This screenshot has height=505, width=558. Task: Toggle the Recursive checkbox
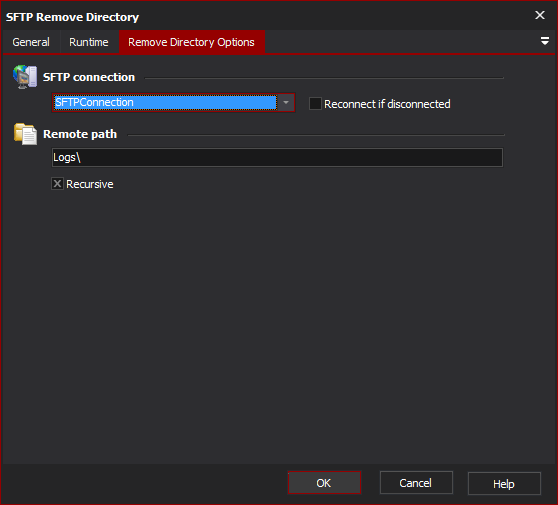[x=57, y=184]
